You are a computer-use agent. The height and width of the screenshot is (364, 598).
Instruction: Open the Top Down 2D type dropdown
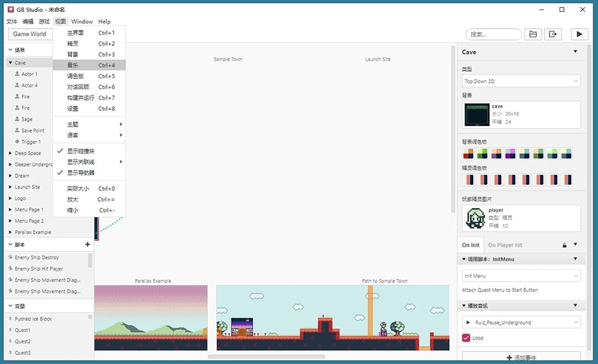coord(521,81)
